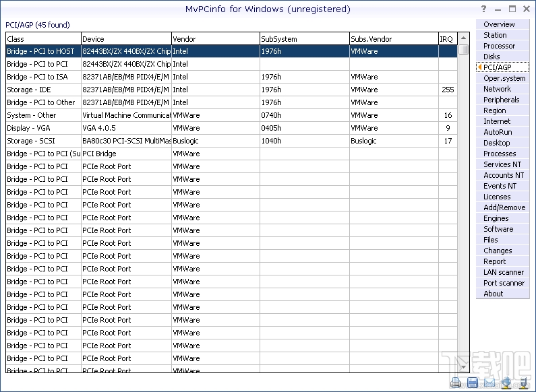Viewport: 536px width, 392px height.
Task: Click the 'Buslogic' vendor cell
Action: pyautogui.click(x=216, y=141)
